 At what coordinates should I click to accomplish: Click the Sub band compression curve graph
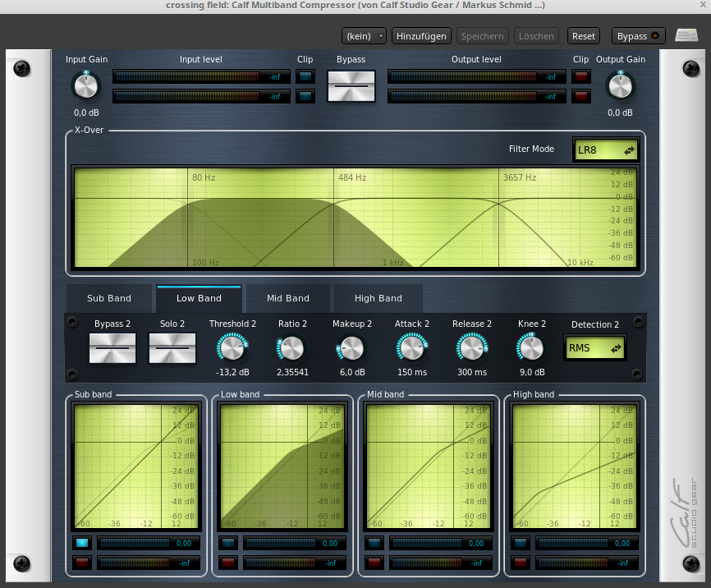(136, 466)
